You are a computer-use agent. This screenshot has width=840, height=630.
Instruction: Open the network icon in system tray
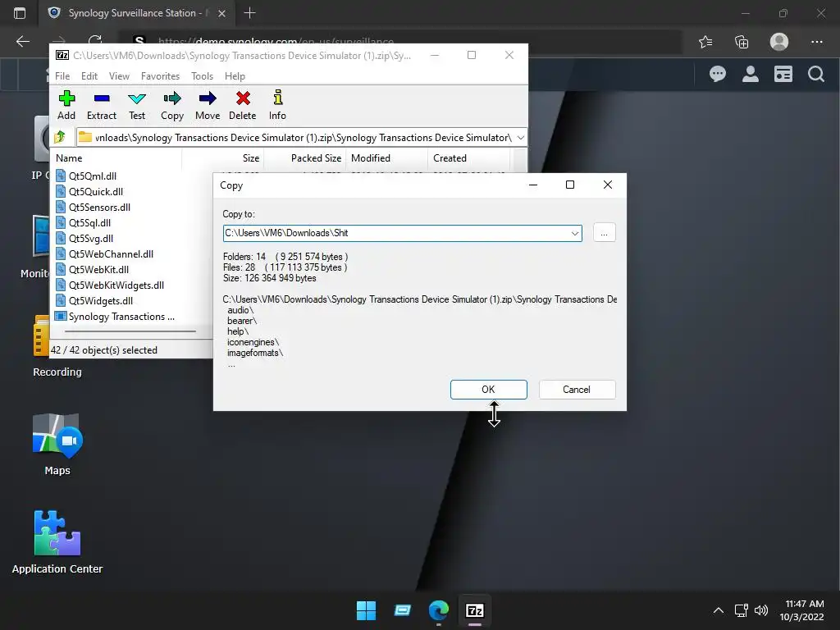tap(741, 610)
